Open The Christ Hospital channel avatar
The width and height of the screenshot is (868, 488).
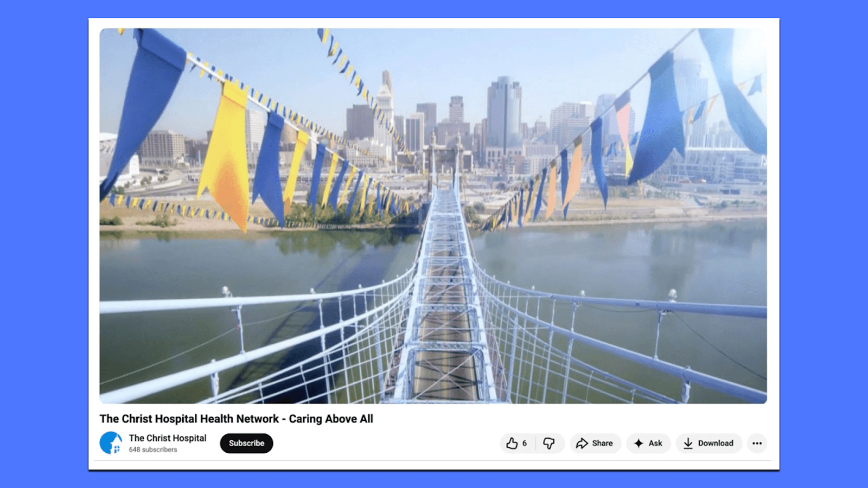click(x=111, y=442)
